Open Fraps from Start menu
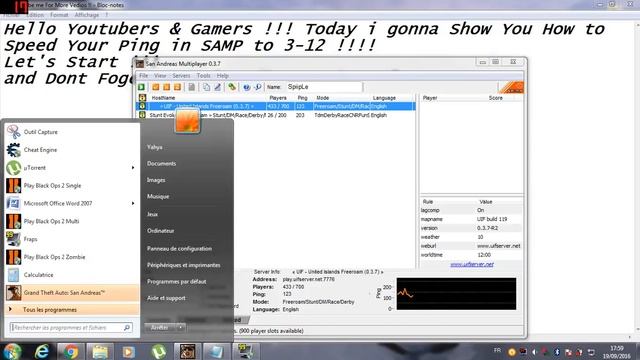 tap(72, 239)
